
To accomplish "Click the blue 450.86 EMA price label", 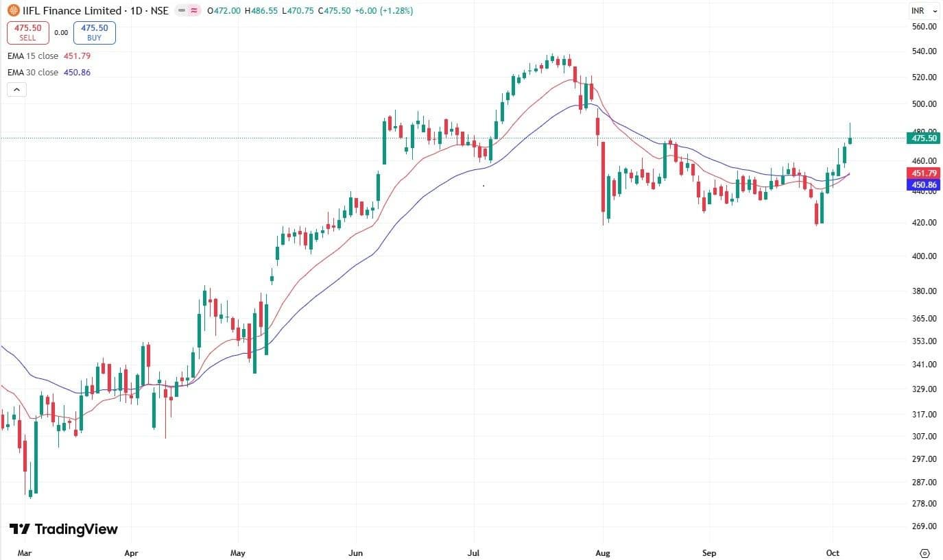I will click(x=922, y=185).
